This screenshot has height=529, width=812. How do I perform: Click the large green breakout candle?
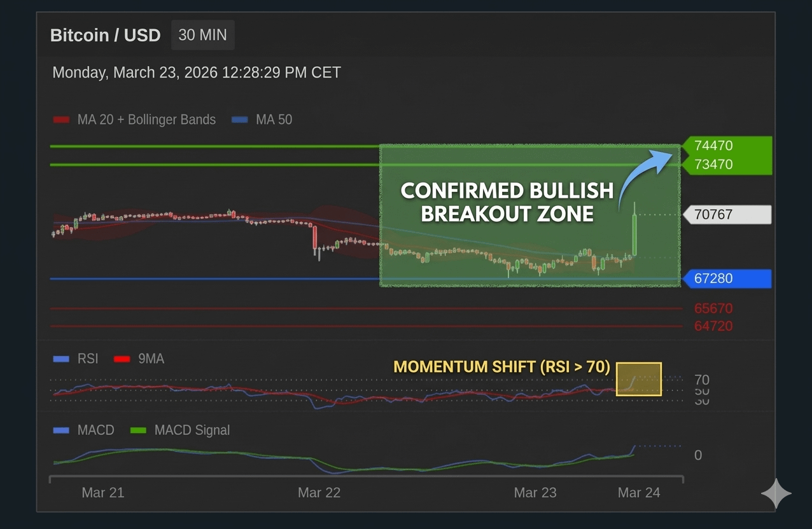[x=634, y=234]
